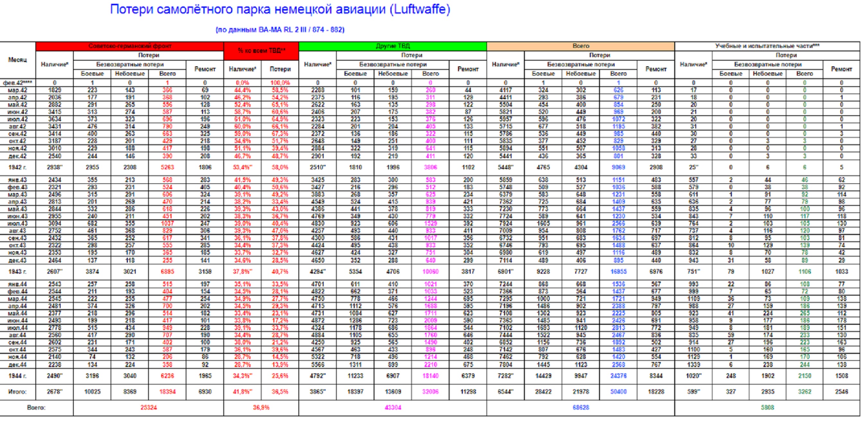Click the 'июл.42' row label
Viewport: 868px width, 428px height.
click(18, 119)
